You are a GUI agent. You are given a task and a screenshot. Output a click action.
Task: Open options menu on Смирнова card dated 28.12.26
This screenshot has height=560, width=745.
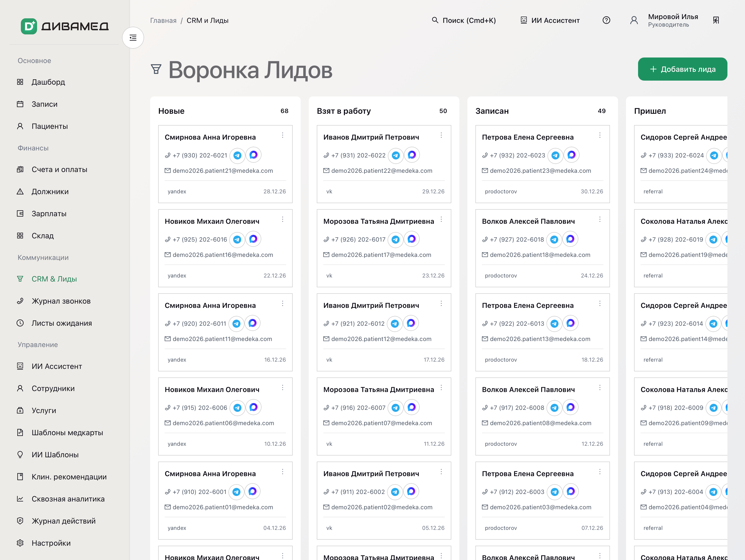[x=283, y=135]
